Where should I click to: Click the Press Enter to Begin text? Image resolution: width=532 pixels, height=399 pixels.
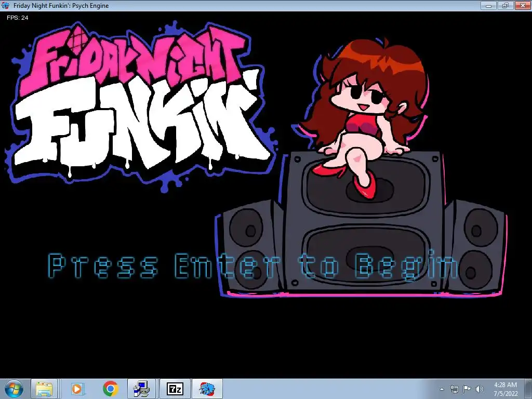(x=254, y=265)
